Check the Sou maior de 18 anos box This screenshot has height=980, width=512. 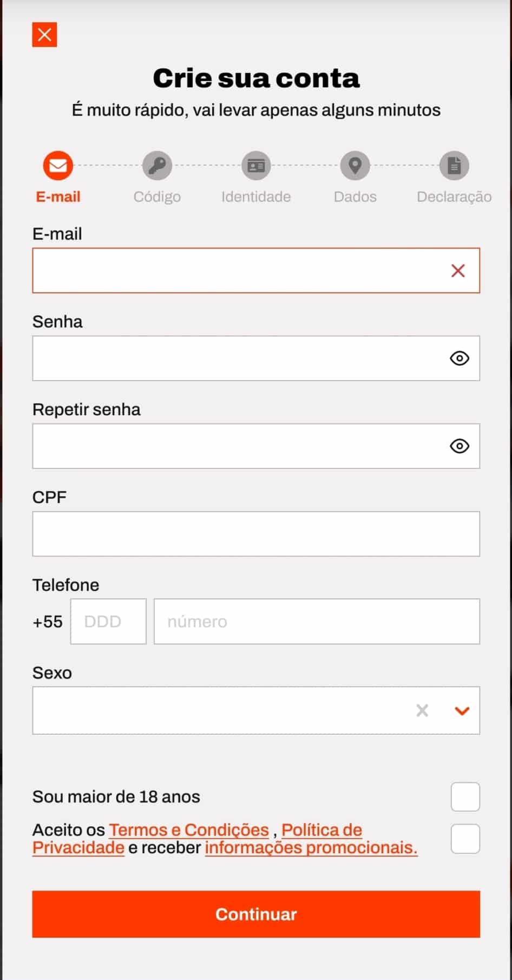[x=465, y=796]
